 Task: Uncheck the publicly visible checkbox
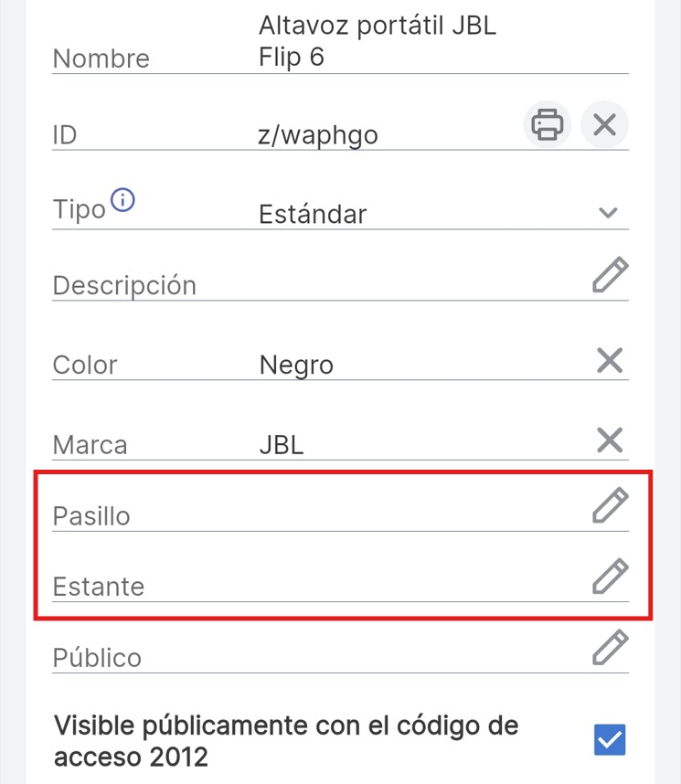(x=610, y=739)
